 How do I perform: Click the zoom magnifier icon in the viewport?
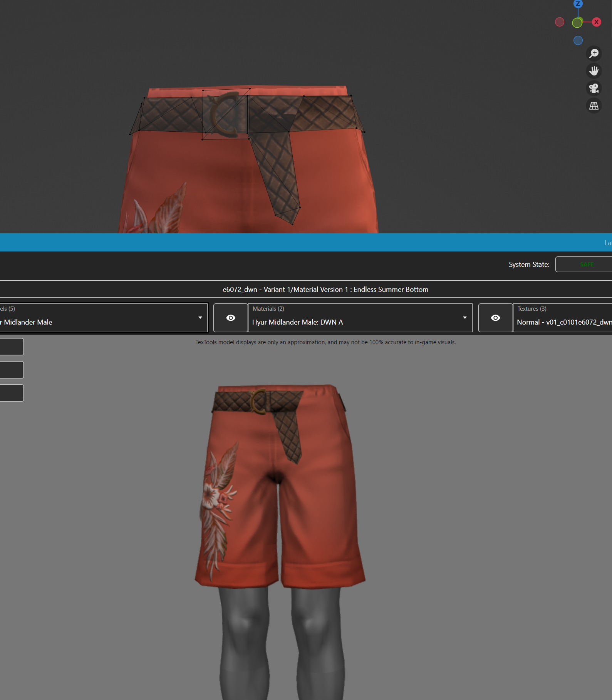594,53
